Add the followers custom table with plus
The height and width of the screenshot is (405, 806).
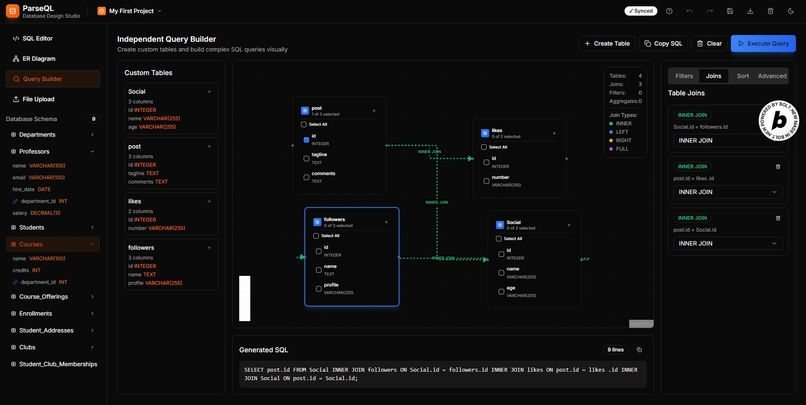pos(209,248)
